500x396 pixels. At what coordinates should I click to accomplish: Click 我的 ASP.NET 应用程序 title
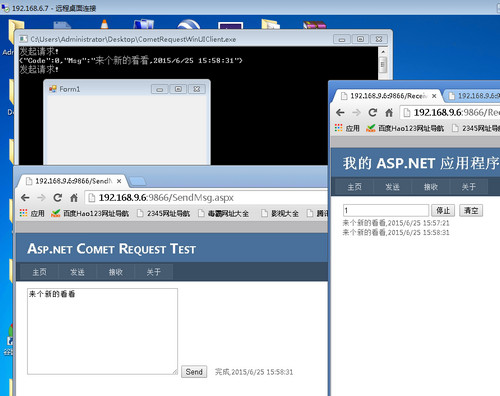(x=421, y=163)
